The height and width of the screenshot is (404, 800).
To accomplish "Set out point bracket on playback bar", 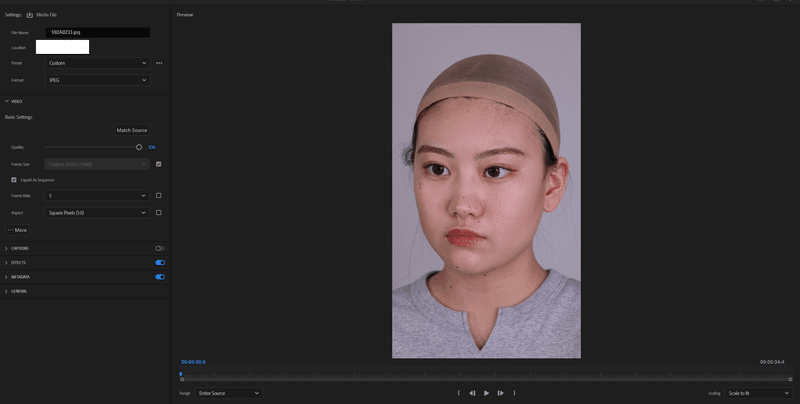I will pos(514,393).
